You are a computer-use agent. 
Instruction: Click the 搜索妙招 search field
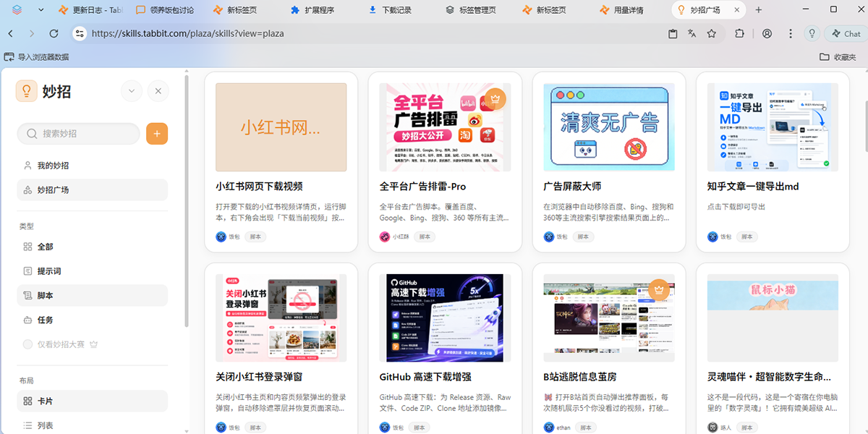tap(79, 133)
